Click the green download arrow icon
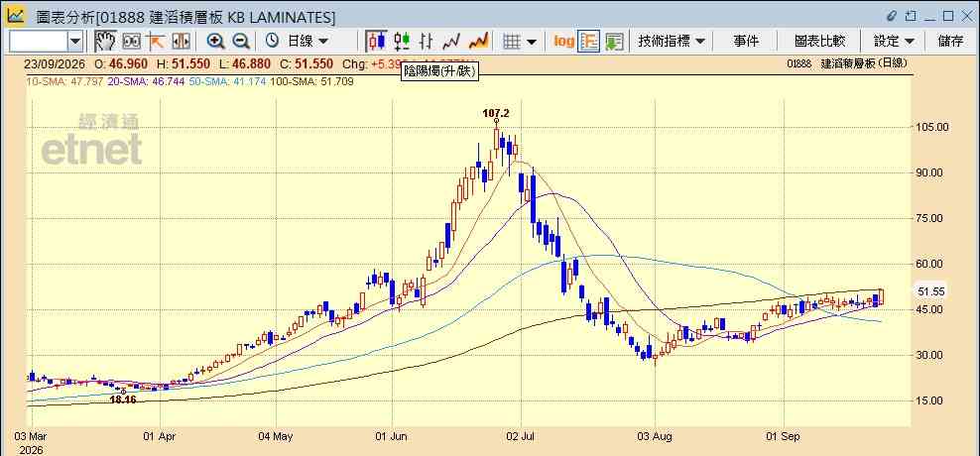This screenshot has width=980, height=456. tap(614, 42)
